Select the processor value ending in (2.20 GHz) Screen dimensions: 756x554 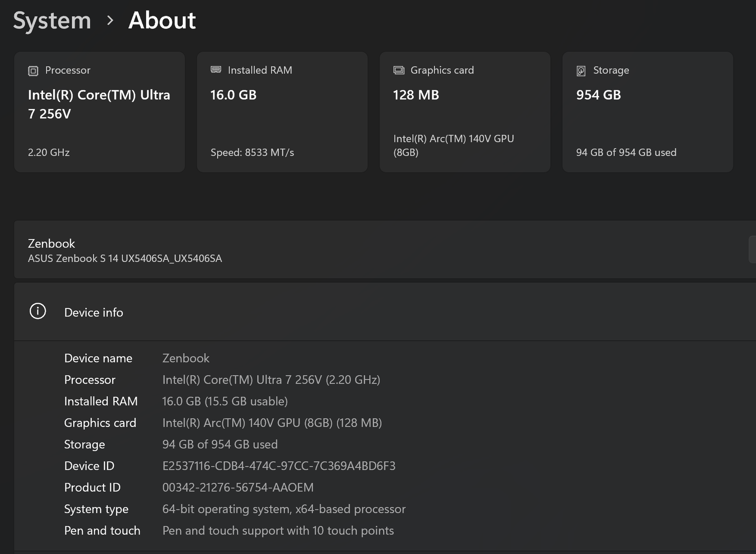click(271, 380)
